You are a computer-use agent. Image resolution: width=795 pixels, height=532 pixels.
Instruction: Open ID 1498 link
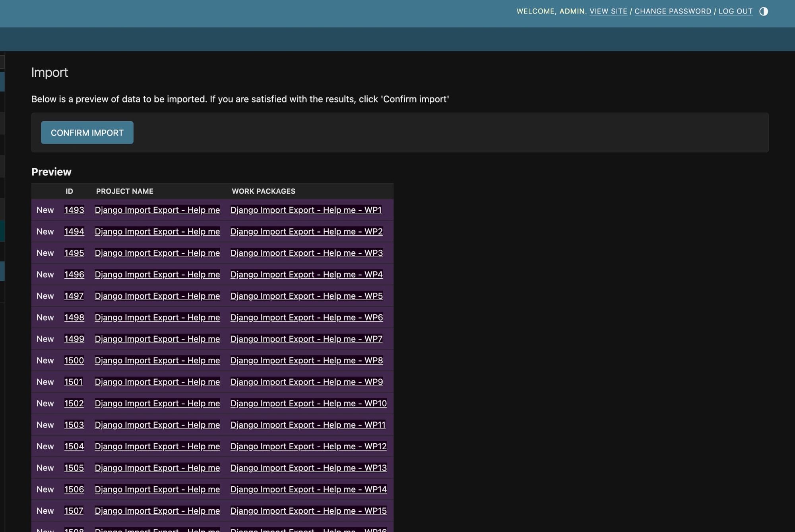(74, 317)
